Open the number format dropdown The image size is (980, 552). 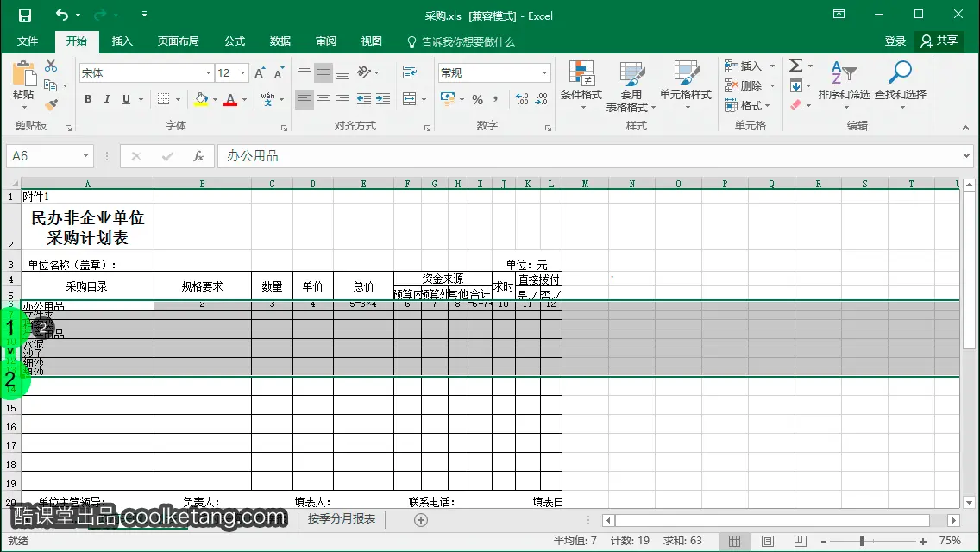click(544, 72)
